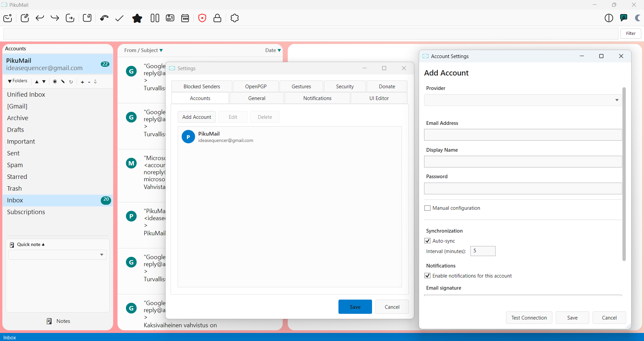Open the contacts card icon
This screenshot has width=644, height=341.
[170, 18]
